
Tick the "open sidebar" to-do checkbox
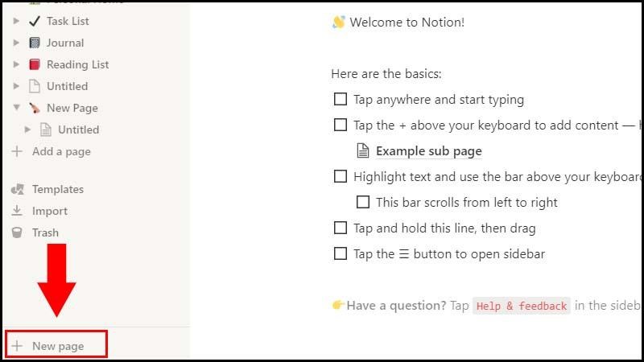pyautogui.click(x=340, y=253)
